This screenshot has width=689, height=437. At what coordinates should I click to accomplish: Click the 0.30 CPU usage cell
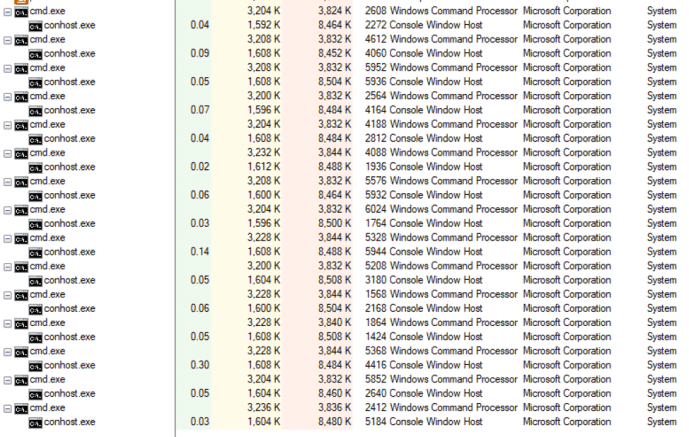point(200,366)
